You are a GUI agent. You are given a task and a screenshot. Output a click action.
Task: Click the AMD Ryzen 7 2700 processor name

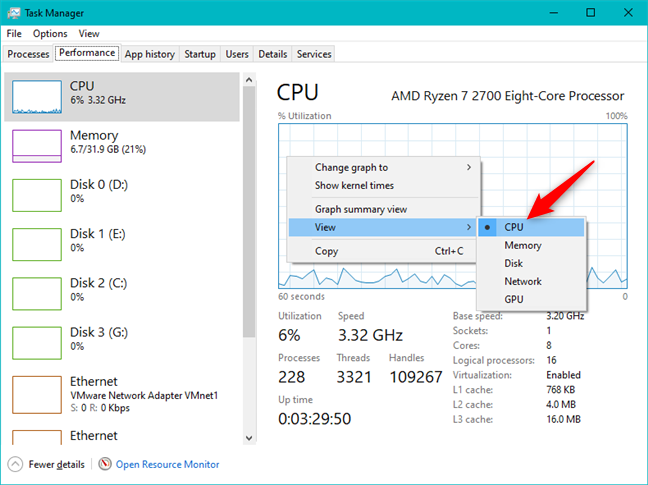(x=507, y=96)
